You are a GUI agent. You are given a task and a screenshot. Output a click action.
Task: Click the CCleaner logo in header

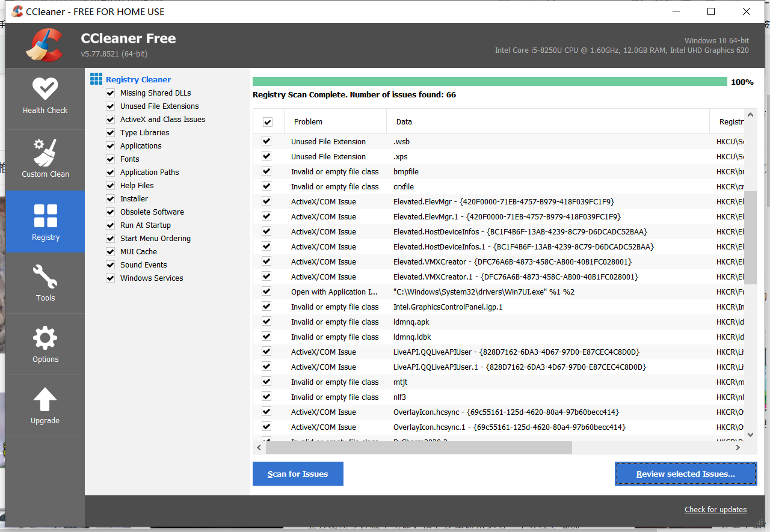coord(45,45)
